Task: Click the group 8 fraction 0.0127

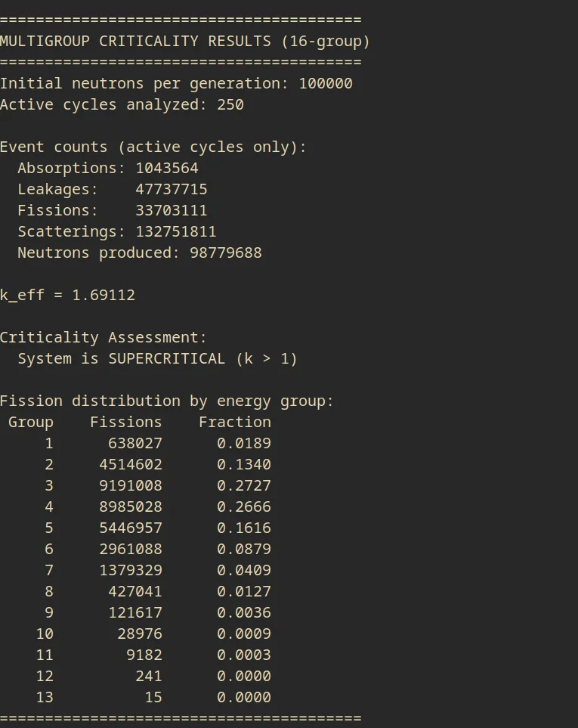Action: pyautogui.click(x=244, y=591)
